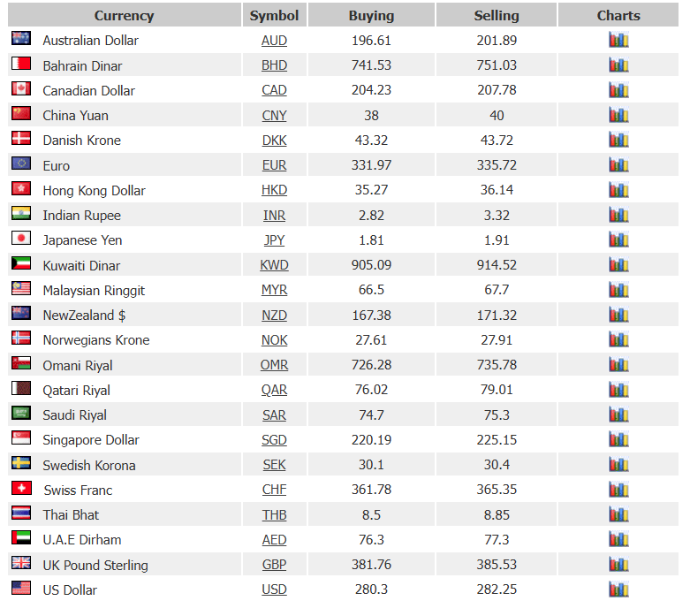View the chart icon for US Dollar
This screenshot has height=616, width=690.
click(618, 589)
